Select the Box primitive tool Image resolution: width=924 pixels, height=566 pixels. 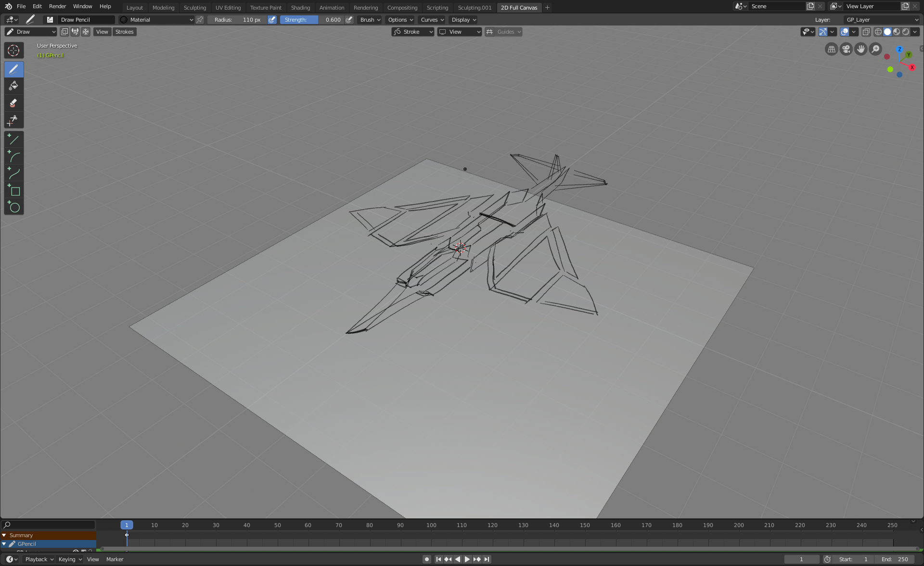point(13,190)
